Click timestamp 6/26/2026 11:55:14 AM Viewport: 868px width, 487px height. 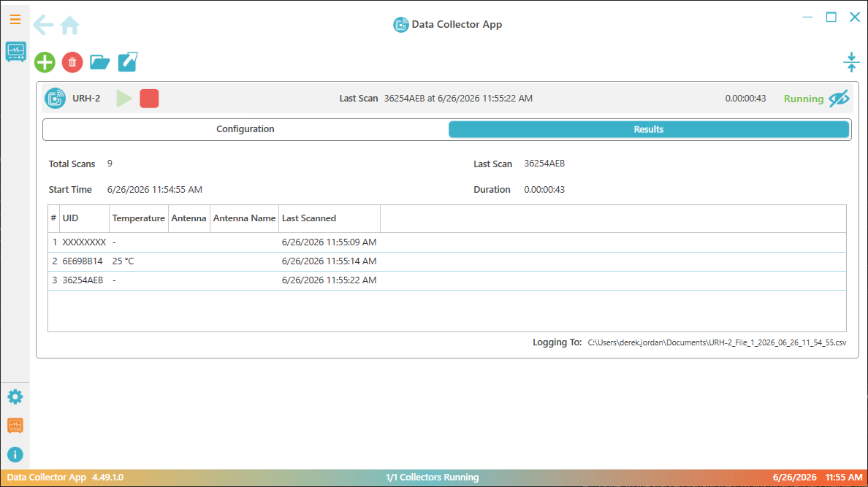[329, 261]
